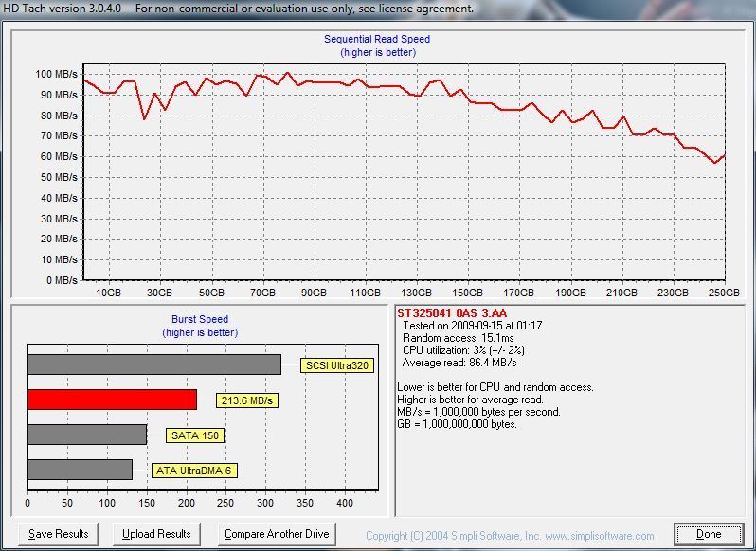Click the Random access 15.1ms line
This screenshot has height=551, width=756.
[458, 338]
